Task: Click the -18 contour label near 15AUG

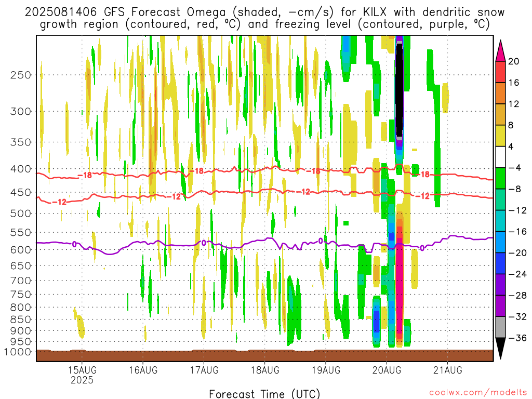Action: point(85,176)
